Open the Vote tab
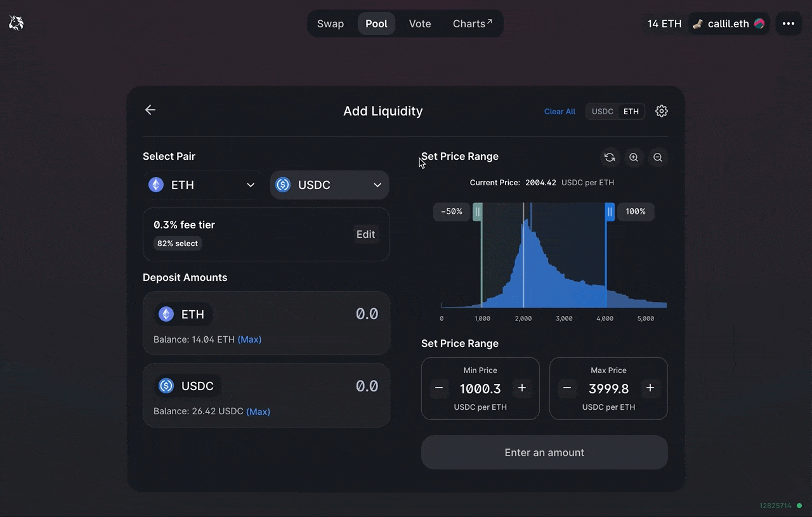The width and height of the screenshot is (812, 517). click(x=419, y=23)
